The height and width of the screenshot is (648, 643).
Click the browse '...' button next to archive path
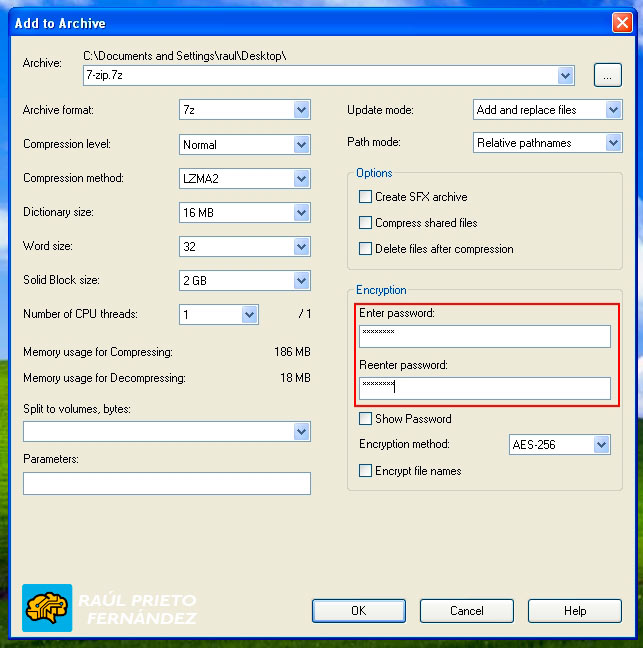607,75
